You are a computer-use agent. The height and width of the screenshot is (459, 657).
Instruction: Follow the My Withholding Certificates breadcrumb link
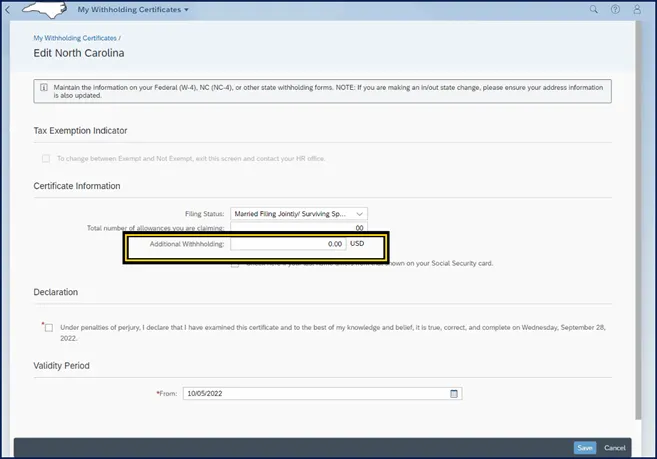(x=75, y=38)
